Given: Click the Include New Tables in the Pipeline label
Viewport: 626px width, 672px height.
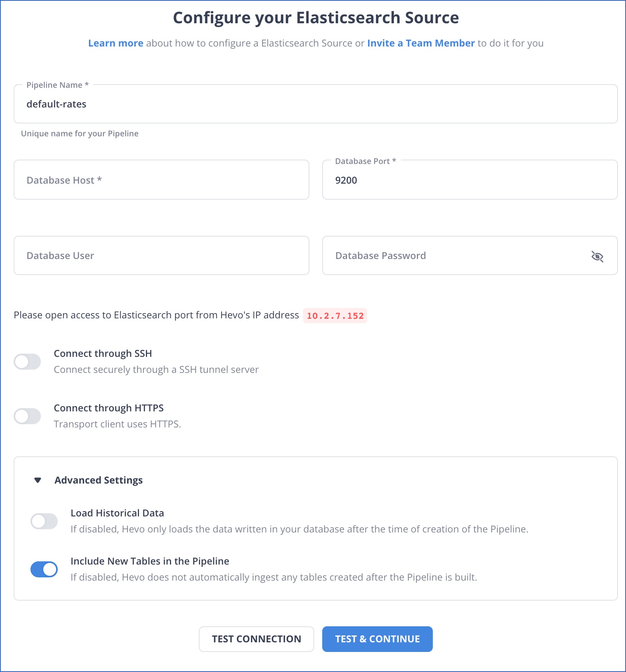Looking at the screenshot, I should click(x=150, y=561).
